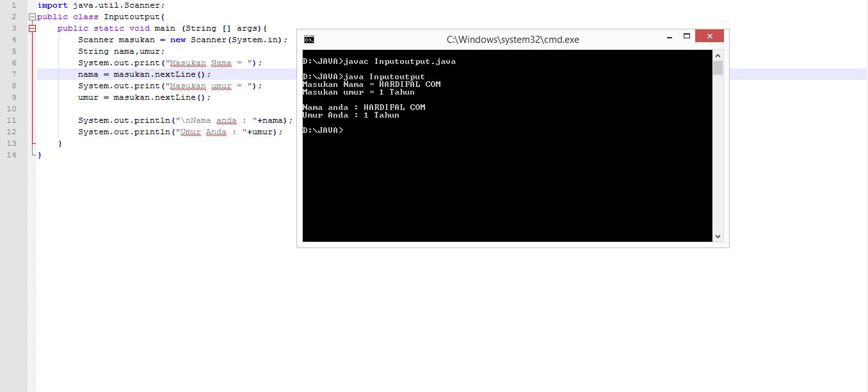868x392 pixels.
Task: Click the 'nama = masukan.nextLine();' line
Action: [145, 74]
